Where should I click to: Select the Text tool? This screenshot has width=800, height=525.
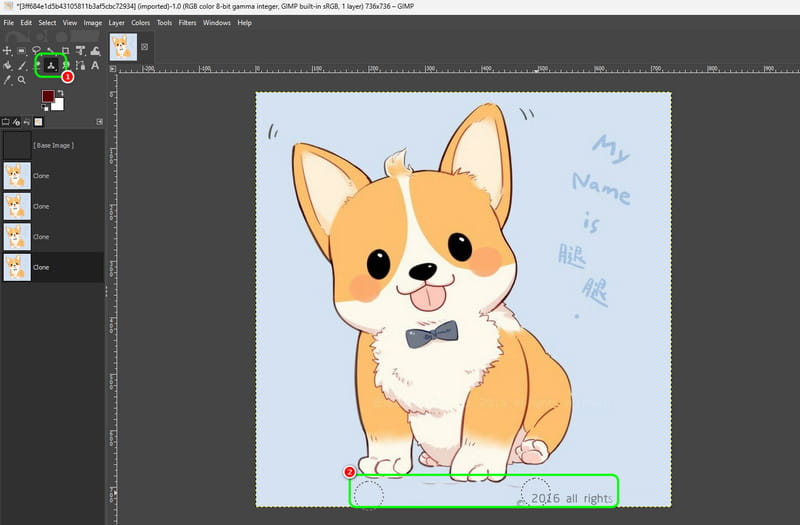click(x=95, y=66)
